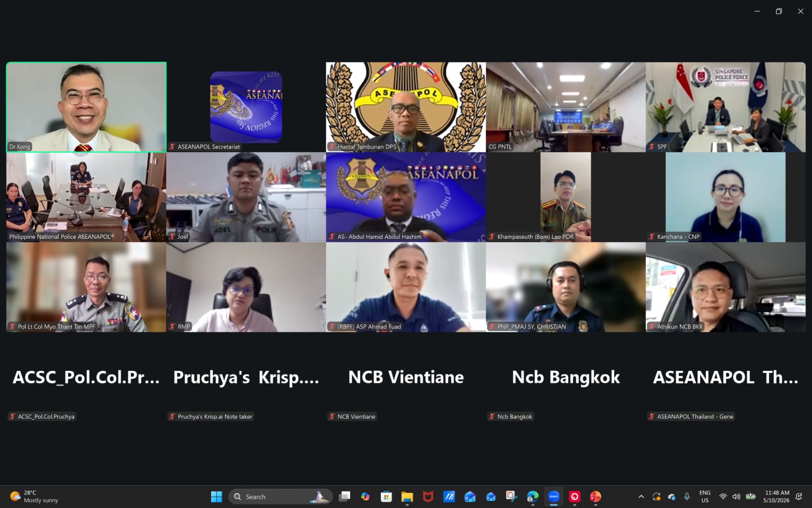The image size is (812, 508).
Task: Open the volume control in the tray
Action: (x=736, y=497)
